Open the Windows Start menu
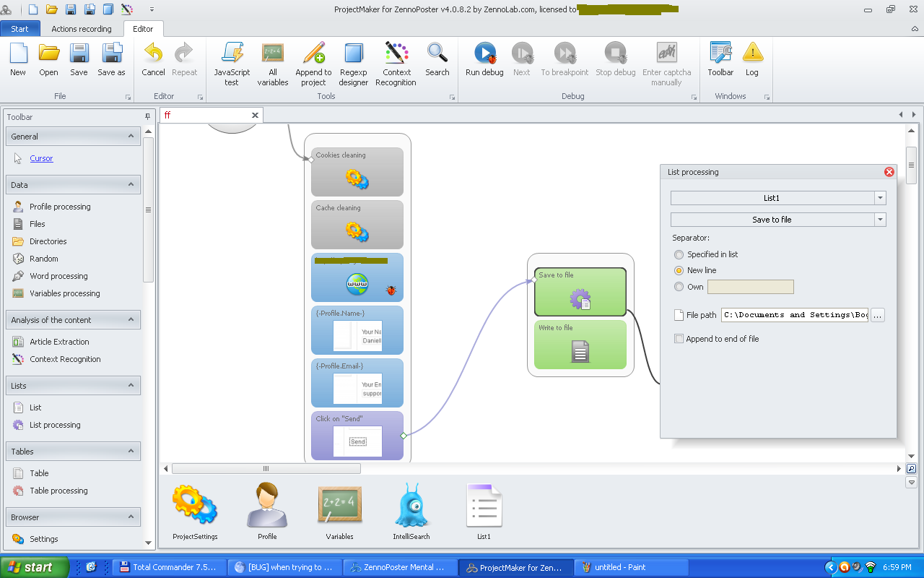The image size is (924, 578). point(35,567)
